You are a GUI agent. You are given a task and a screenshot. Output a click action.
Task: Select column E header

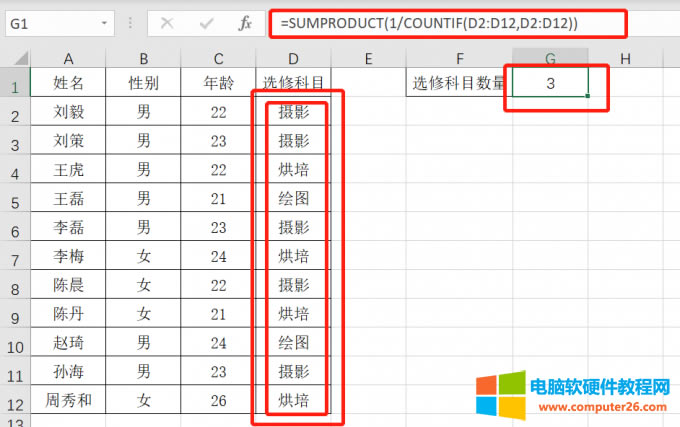(369, 59)
